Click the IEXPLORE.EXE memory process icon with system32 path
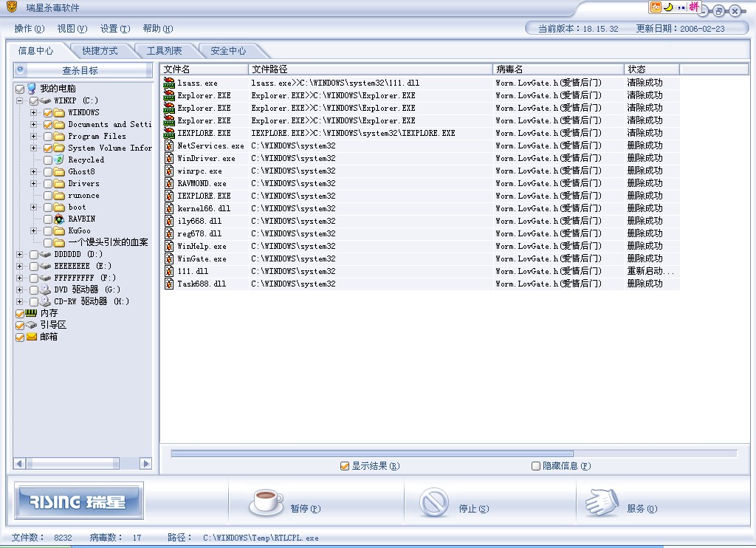This screenshot has height=548, width=756. [169, 133]
